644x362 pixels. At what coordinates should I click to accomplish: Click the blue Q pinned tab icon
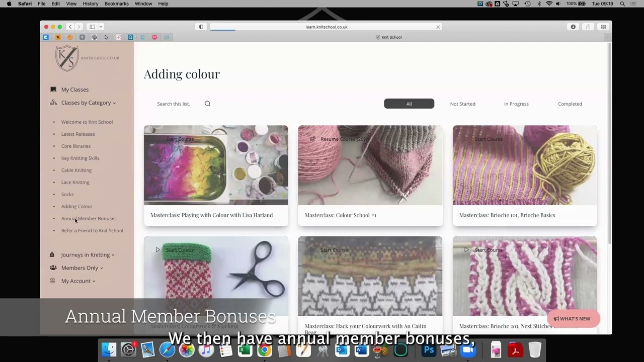[x=130, y=37]
